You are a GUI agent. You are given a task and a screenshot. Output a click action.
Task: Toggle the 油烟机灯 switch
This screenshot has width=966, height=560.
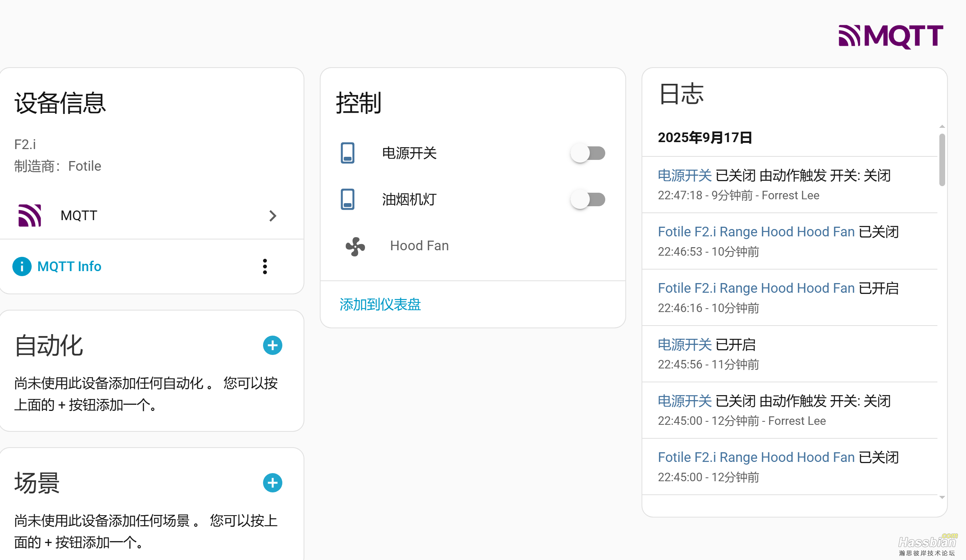588,199
